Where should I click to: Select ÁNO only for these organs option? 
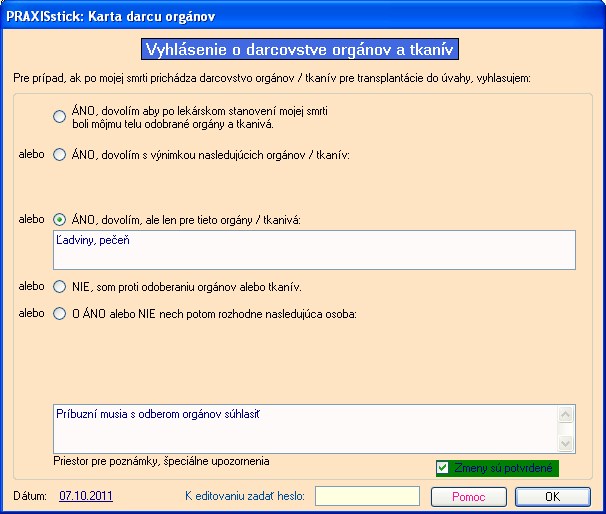pos(60,220)
